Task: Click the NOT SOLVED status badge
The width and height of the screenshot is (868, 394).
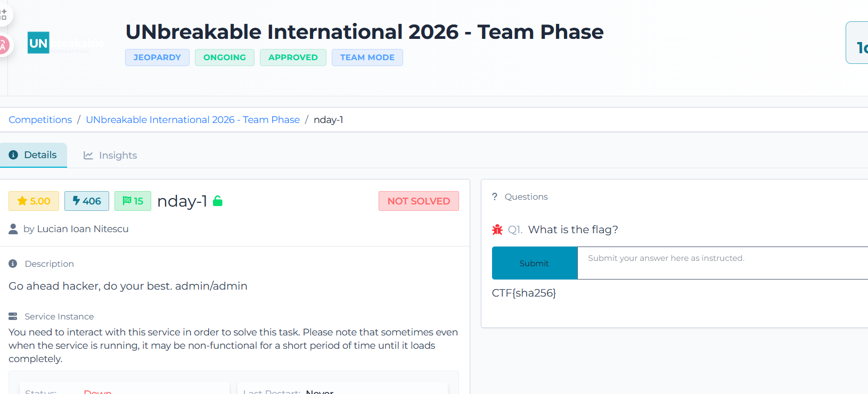Action: coord(419,201)
